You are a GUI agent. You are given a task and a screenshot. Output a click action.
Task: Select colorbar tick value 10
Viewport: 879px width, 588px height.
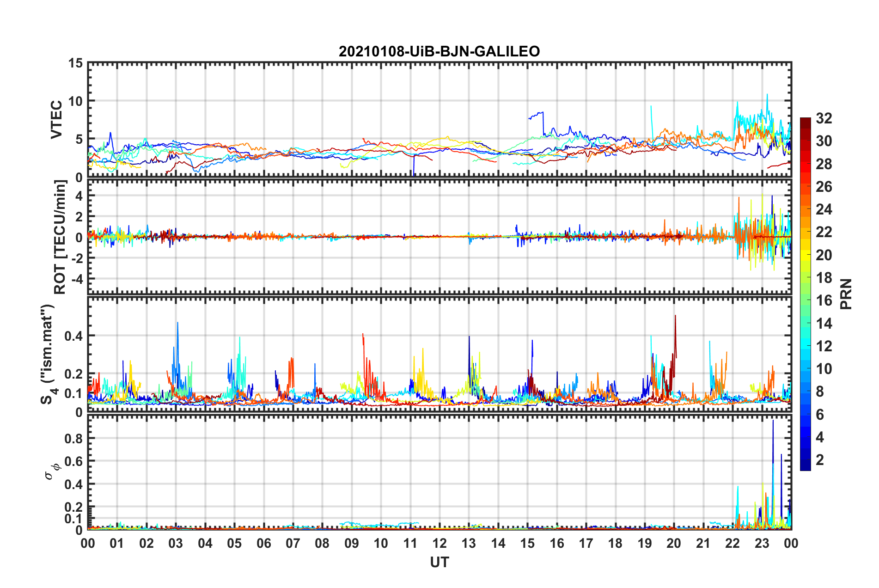[824, 368]
